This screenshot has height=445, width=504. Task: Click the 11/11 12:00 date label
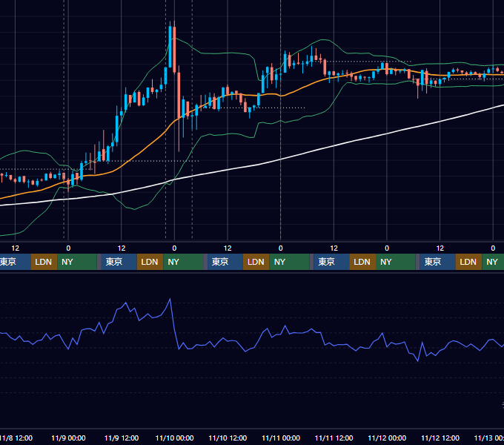334,438
